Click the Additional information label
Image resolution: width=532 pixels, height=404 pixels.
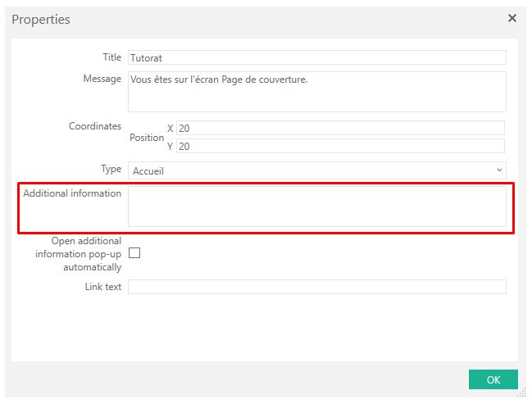pyautogui.click(x=72, y=193)
